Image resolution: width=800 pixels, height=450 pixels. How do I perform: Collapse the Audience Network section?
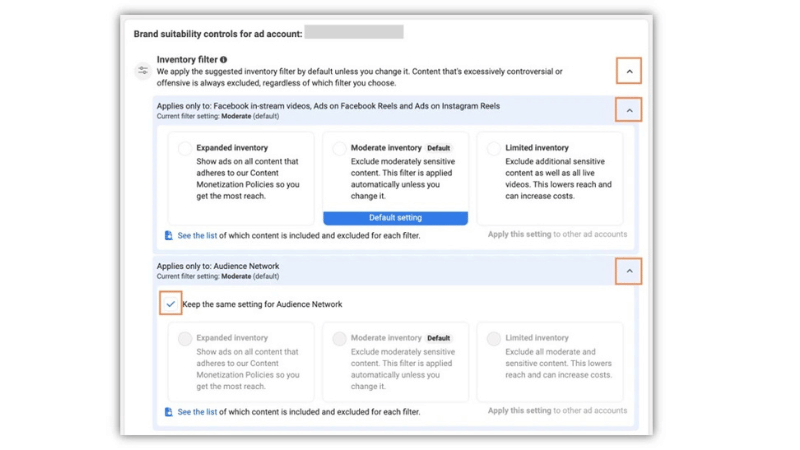tap(629, 271)
